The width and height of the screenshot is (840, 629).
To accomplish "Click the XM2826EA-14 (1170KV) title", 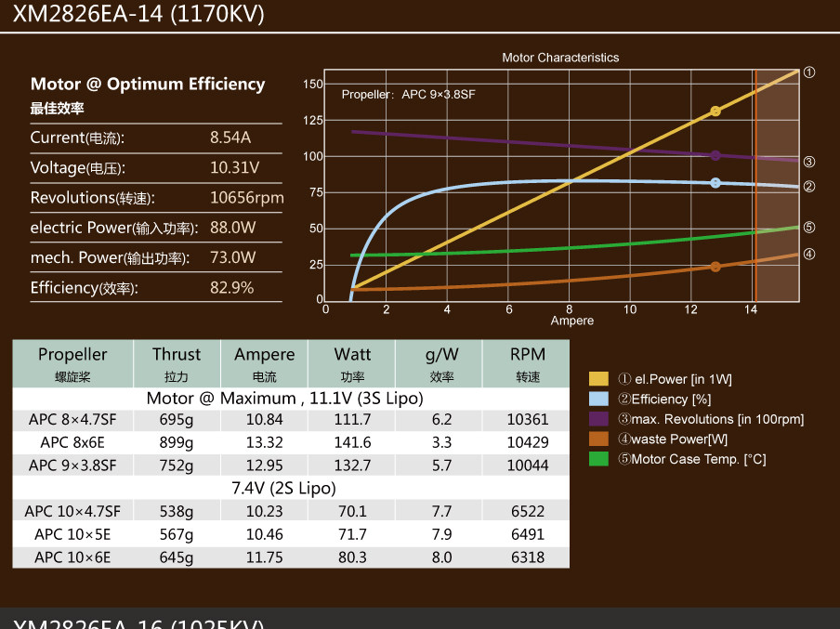I will (138, 13).
